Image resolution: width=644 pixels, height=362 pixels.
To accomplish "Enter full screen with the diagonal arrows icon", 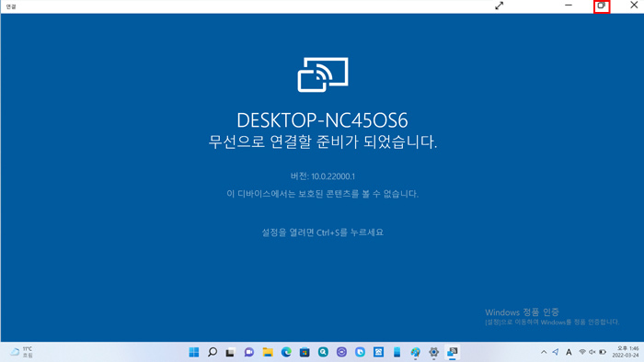I will point(499,6).
